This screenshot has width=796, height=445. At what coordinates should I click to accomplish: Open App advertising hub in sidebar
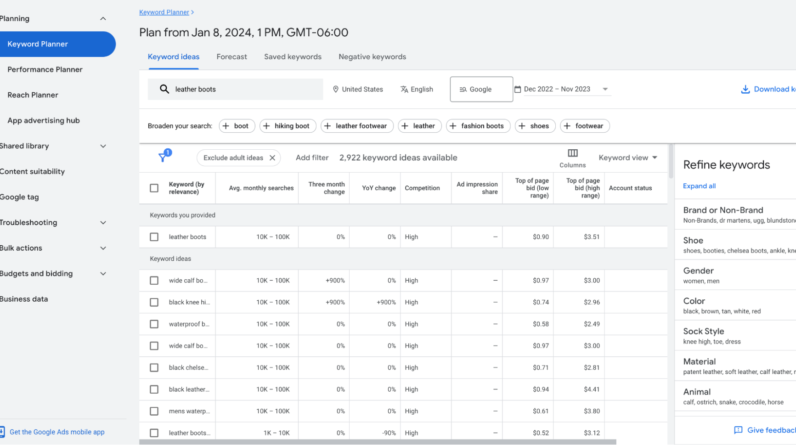pos(44,121)
